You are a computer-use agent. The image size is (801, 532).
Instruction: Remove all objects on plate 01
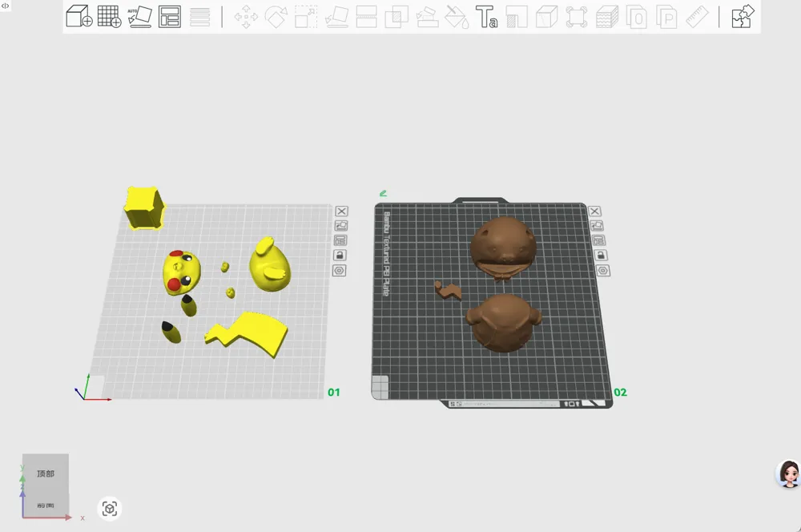pyautogui.click(x=342, y=211)
